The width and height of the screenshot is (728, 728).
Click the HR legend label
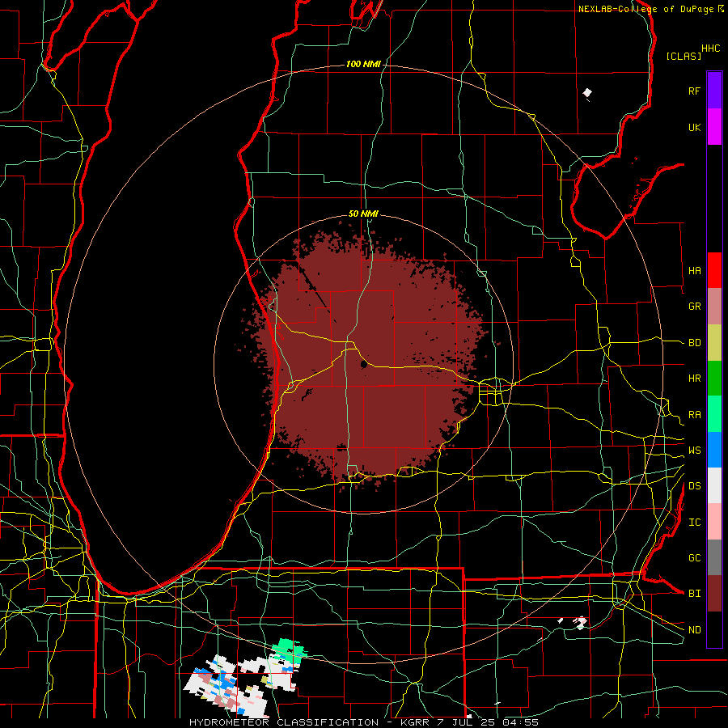(x=694, y=379)
